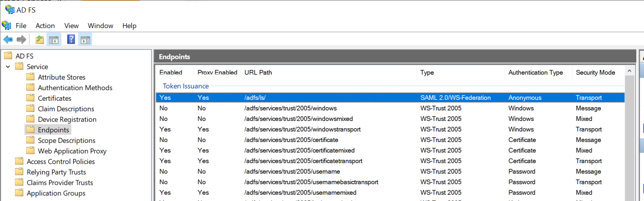Select /adfs/services/trust/2005/username endpoint

point(292,171)
